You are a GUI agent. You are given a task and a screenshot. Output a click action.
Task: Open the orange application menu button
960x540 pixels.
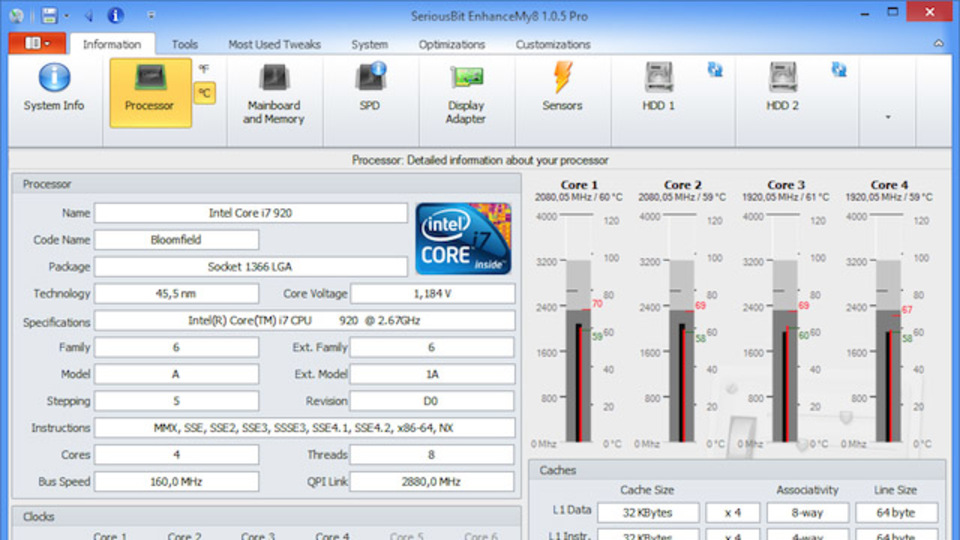coord(37,43)
